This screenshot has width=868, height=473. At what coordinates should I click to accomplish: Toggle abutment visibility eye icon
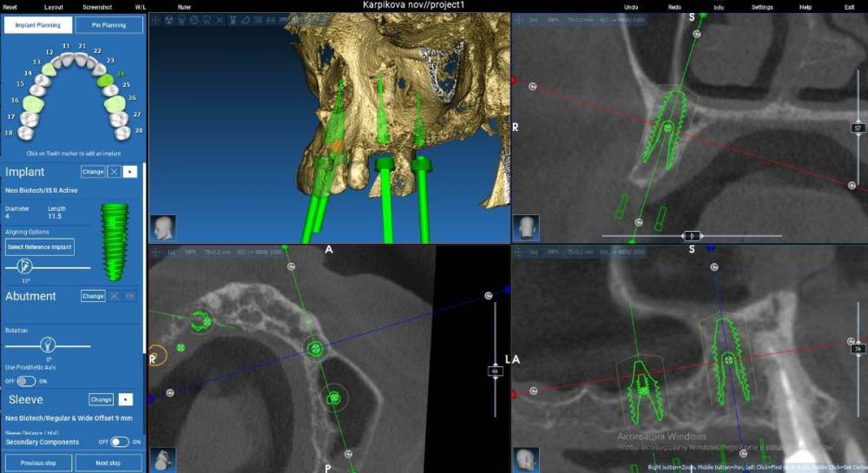(x=131, y=296)
